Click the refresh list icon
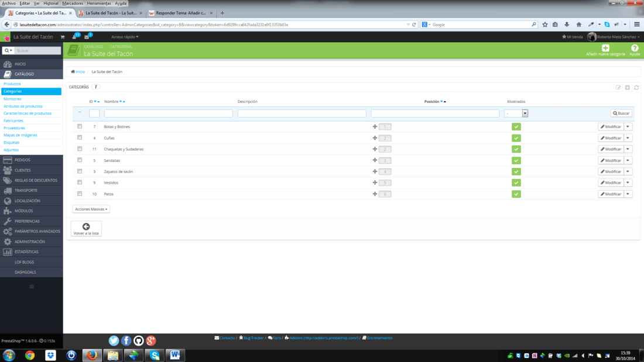Image resolution: width=644 pixels, height=362 pixels. coord(636,87)
